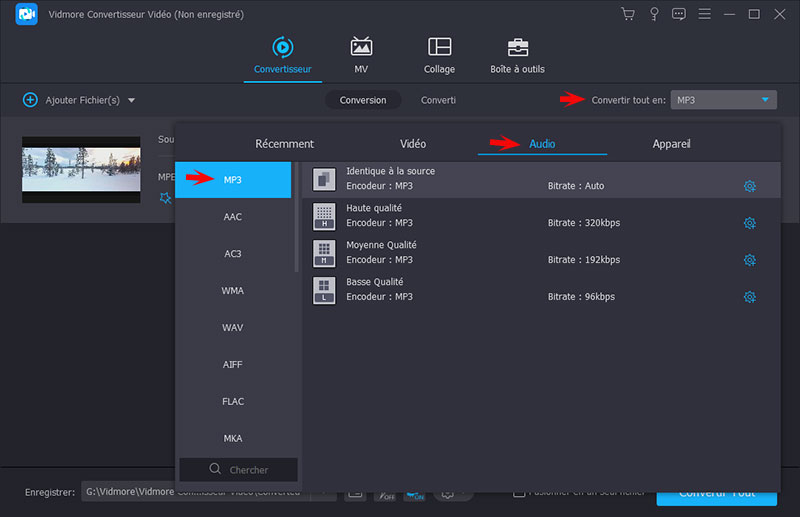Select WAV in the format list

233,327
